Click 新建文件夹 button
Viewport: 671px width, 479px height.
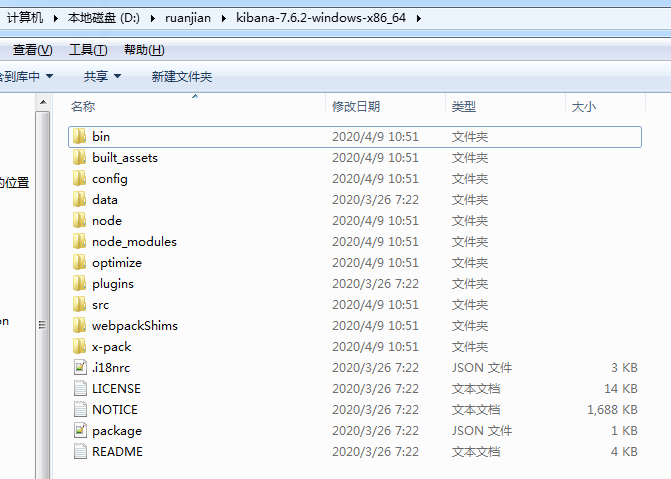pyautogui.click(x=182, y=77)
